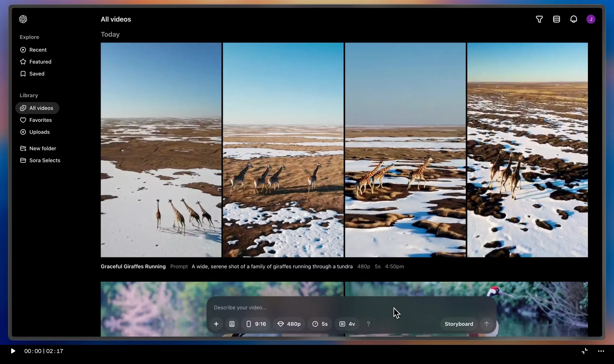The image size is (614, 364).
Task: Open the filter funnel icon
Action: point(539,19)
